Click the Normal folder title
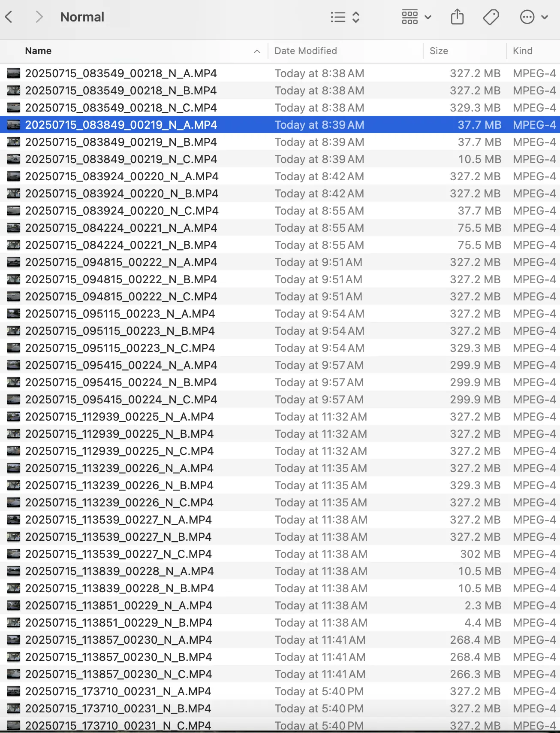 [82, 17]
